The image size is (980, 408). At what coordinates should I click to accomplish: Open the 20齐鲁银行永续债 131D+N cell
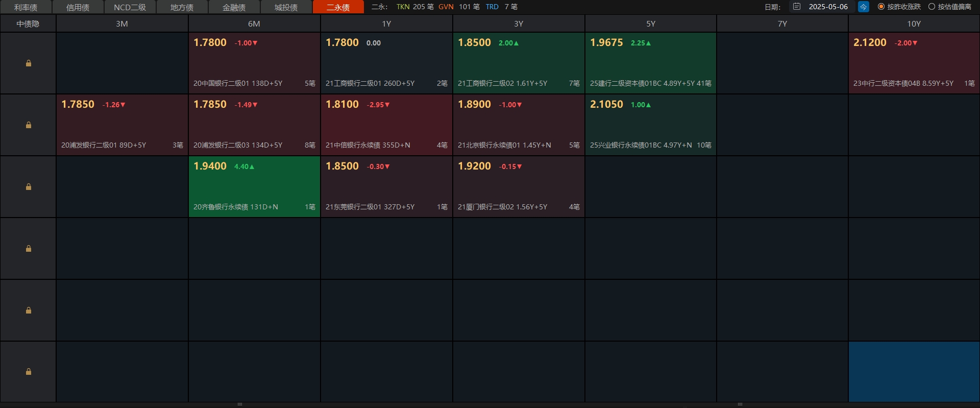tap(254, 187)
